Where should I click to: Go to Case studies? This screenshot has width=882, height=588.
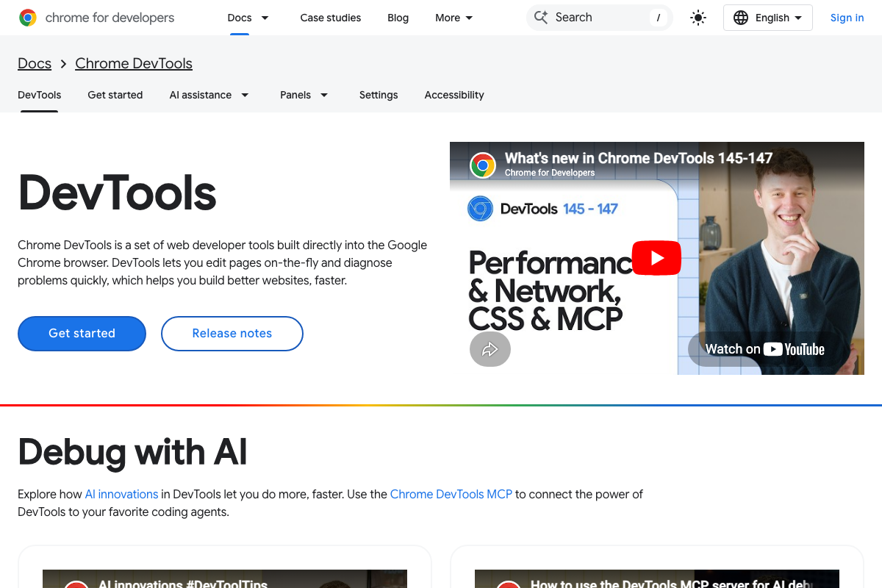(331, 18)
